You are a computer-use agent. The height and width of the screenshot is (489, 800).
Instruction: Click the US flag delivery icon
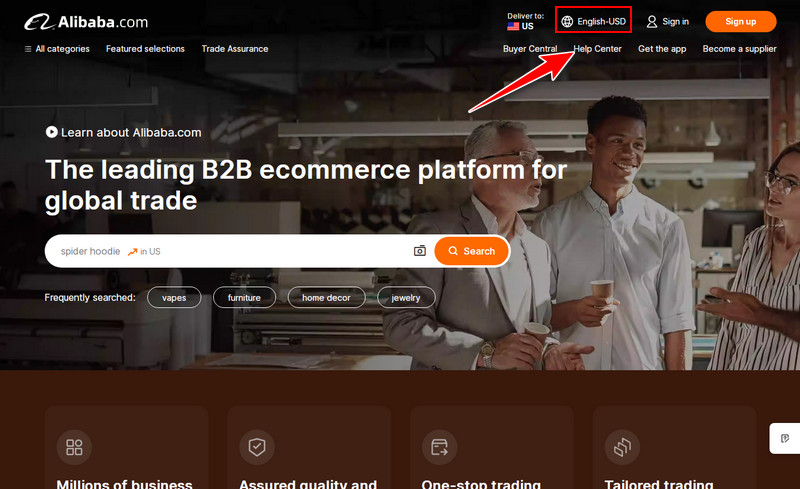513,26
